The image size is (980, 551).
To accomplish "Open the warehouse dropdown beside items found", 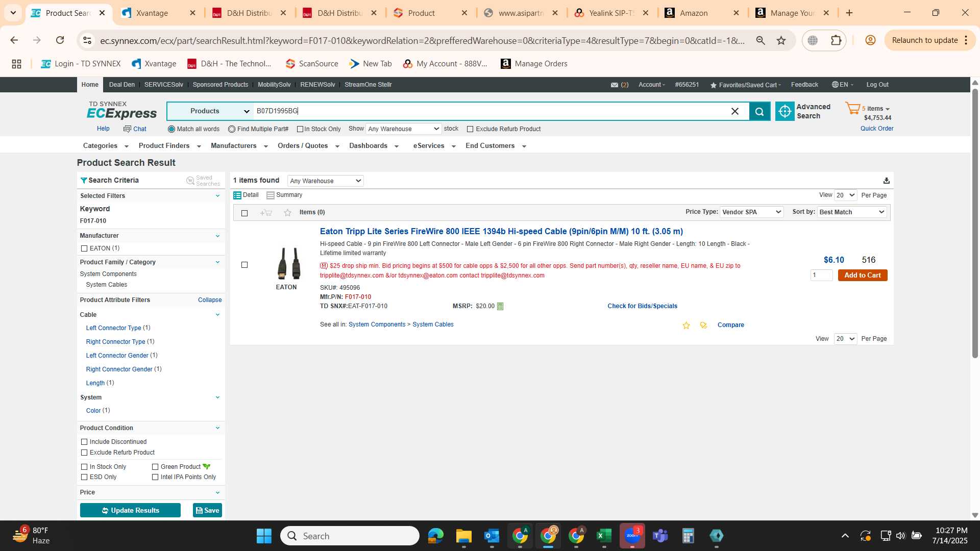I will tap(325, 181).
